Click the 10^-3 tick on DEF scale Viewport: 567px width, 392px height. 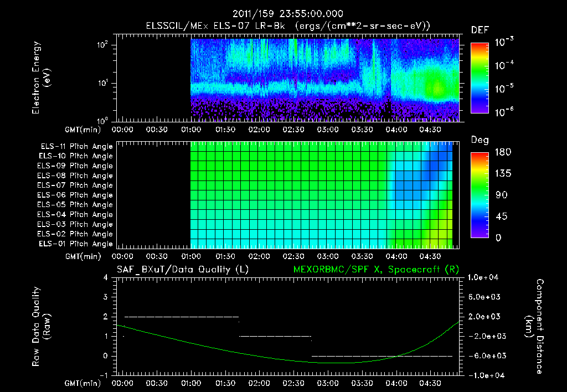coord(504,42)
